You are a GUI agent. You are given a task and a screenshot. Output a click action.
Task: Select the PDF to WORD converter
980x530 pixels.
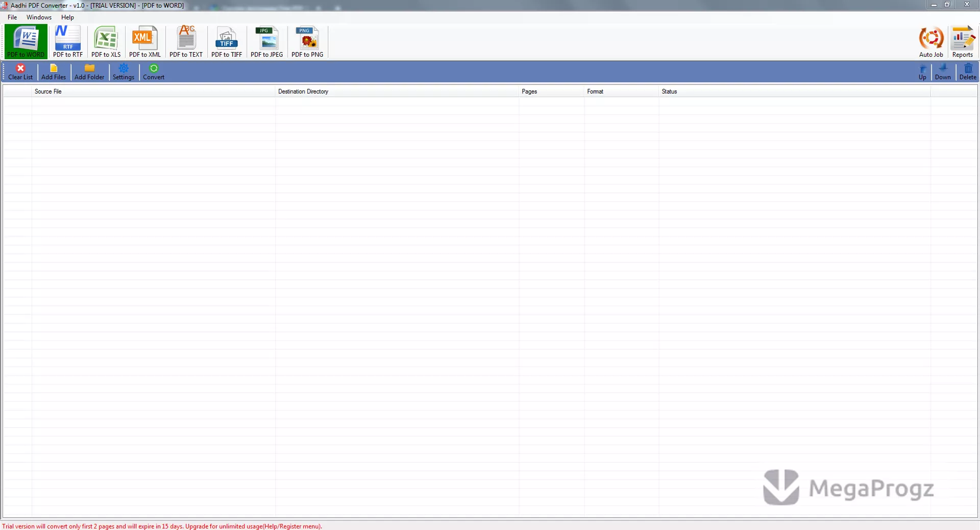point(26,42)
